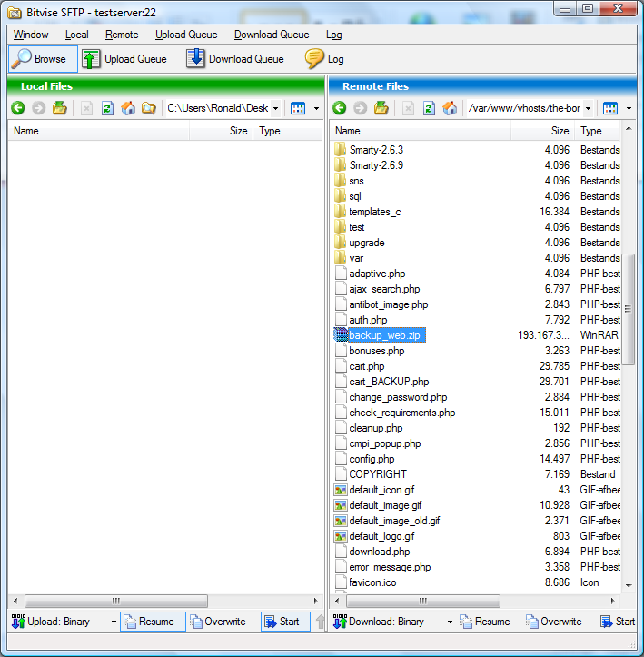Open local view mode icon
The width and height of the screenshot is (644, 657).
coord(298,108)
